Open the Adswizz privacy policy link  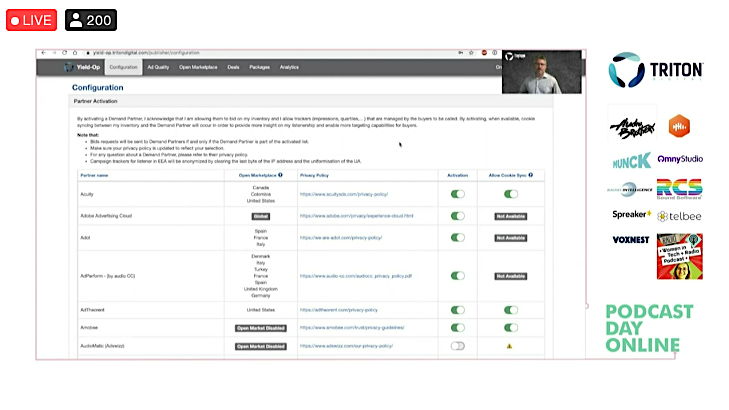pyautogui.click(x=346, y=346)
